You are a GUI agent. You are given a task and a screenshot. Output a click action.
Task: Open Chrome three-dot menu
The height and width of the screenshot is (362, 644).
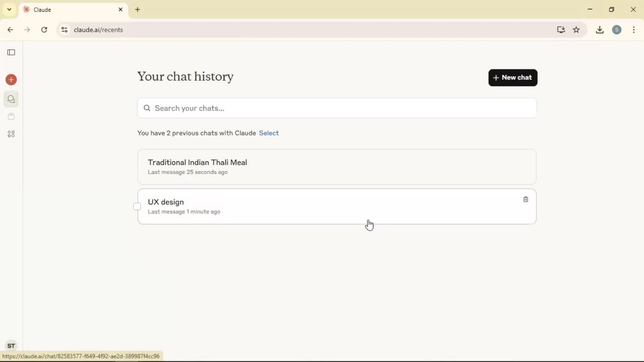[634, 30]
